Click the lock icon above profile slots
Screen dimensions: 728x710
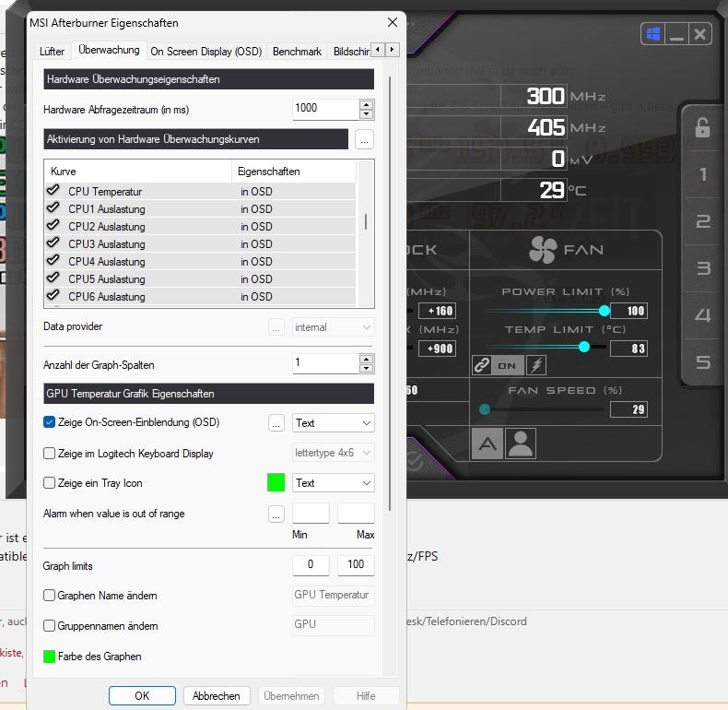coord(702,127)
